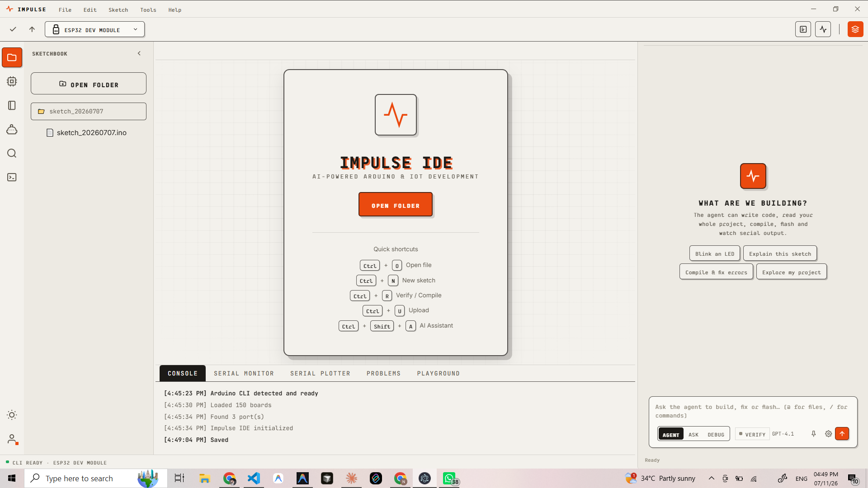Open the notification center icon
Image resolution: width=868 pixels, height=488 pixels.
tap(853, 479)
